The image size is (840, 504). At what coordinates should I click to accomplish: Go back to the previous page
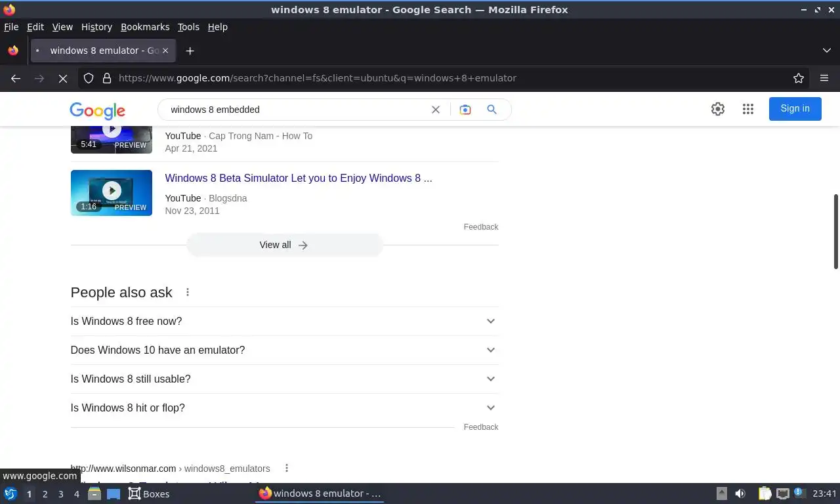tap(16, 78)
